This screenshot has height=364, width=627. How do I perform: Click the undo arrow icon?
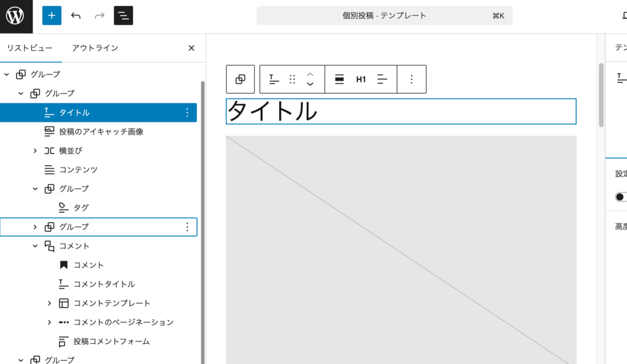click(x=76, y=16)
